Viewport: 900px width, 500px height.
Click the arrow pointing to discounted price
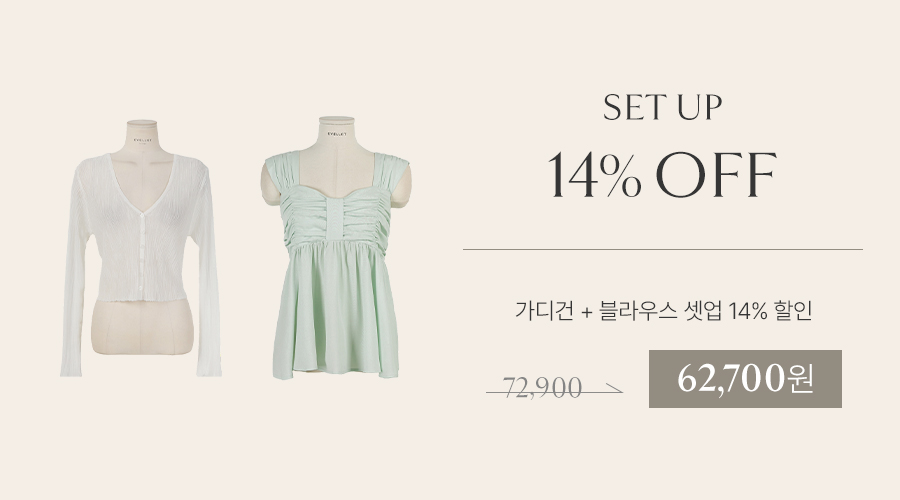coord(612,389)
